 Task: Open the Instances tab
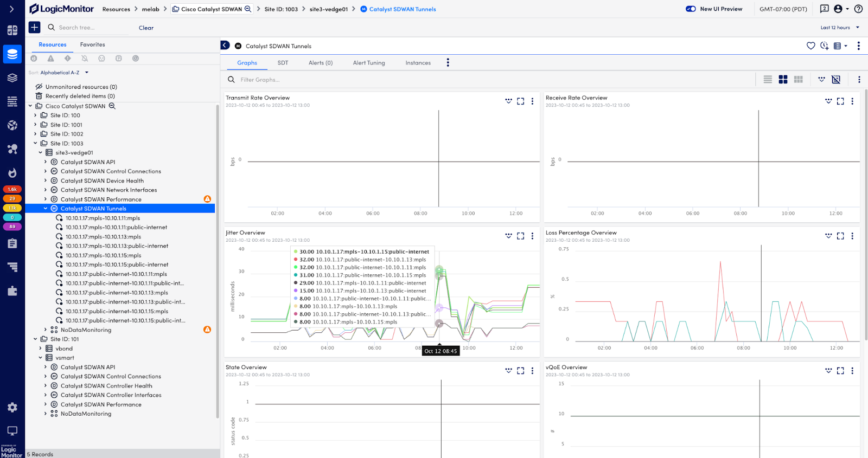click(418, 63)
